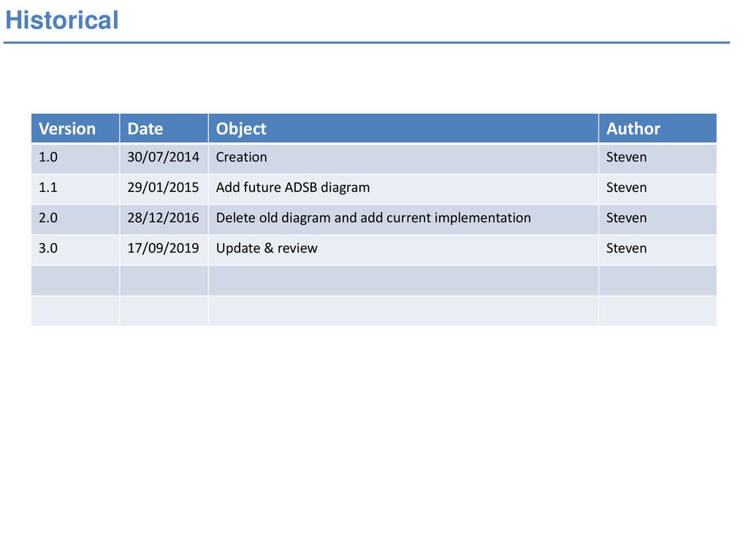The image size is (748, 560).
Task: Select the Creation object cell
Action: [x=242, y=157]
